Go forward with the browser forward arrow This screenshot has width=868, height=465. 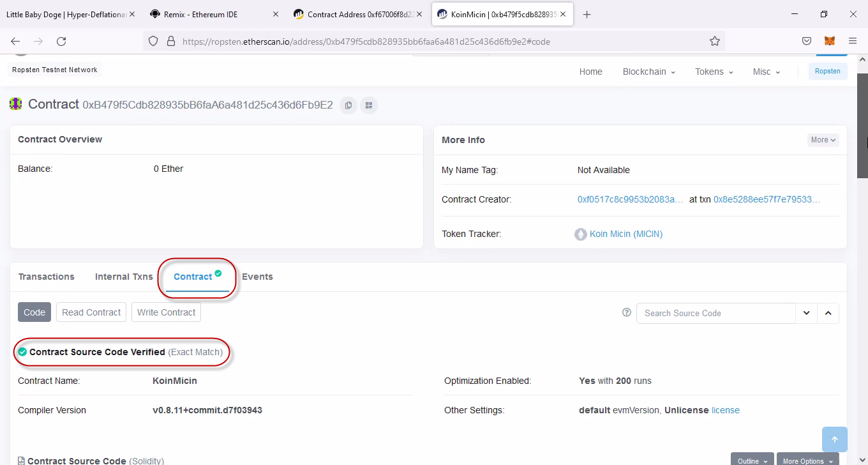(38, 41)
